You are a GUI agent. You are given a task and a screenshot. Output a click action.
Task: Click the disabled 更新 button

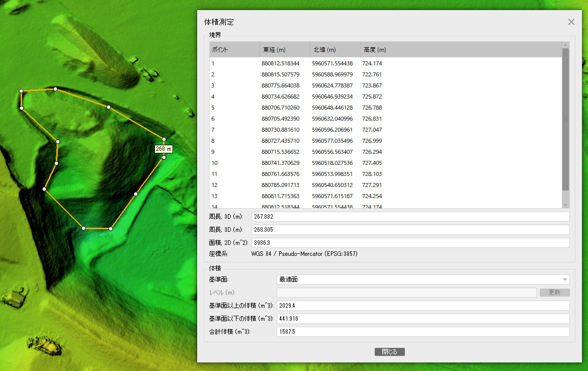pyautogui.click(x=555, y=292)
